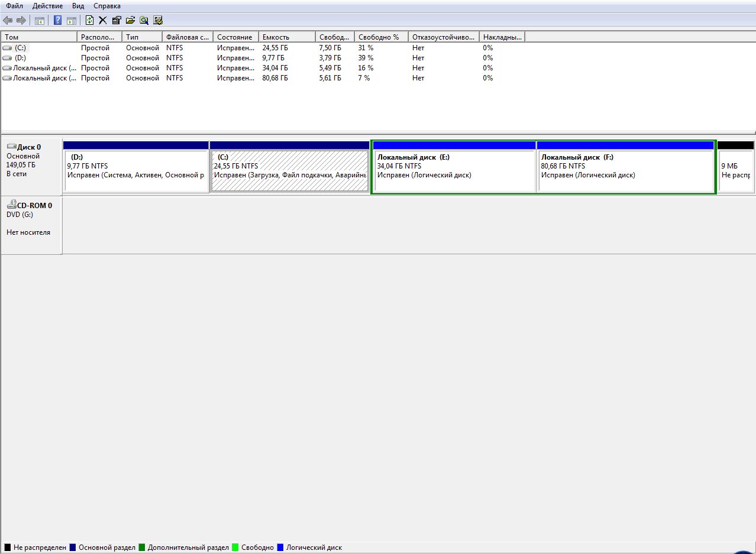The width and height of the screenshot is (756, 554).
Task: Open Properties via the toolbar icon
Action: 117,21
